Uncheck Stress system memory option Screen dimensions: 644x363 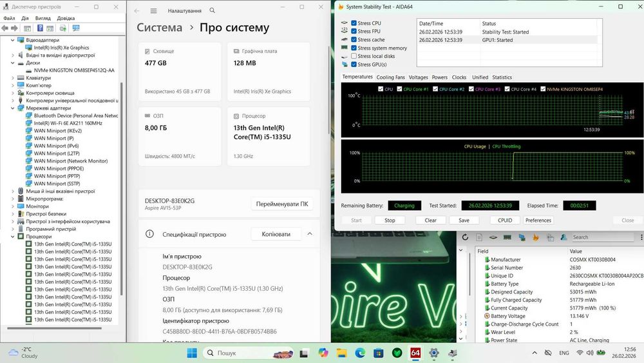click(354, 48)
